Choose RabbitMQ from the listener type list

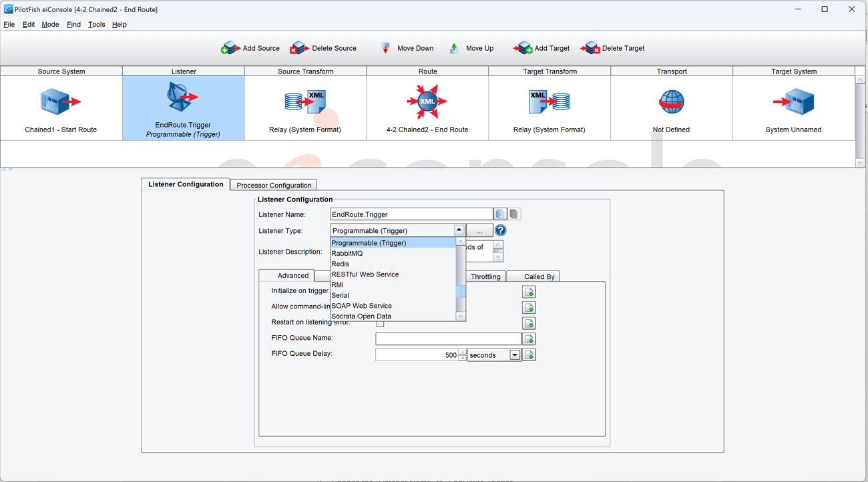click(393, 254)
